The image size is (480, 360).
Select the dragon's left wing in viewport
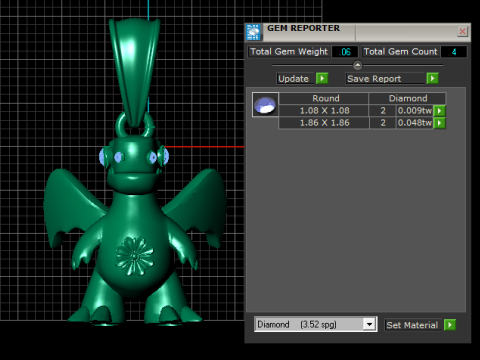pyautogui.click(x=72, y=207)
